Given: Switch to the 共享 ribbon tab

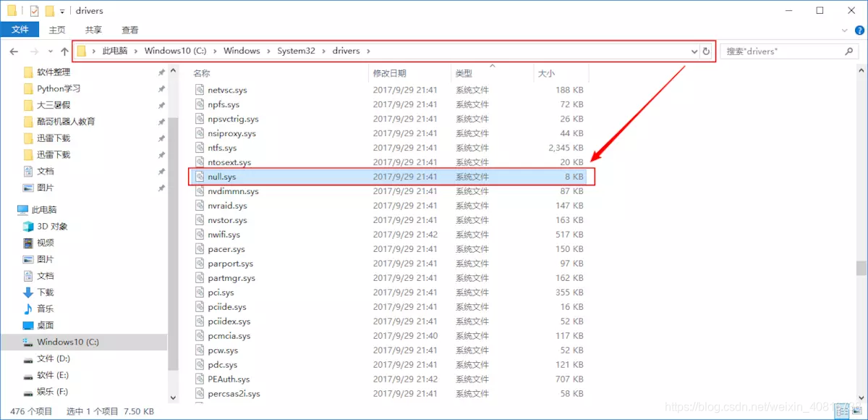Looking at the screenshot, I should pos(93,30).
